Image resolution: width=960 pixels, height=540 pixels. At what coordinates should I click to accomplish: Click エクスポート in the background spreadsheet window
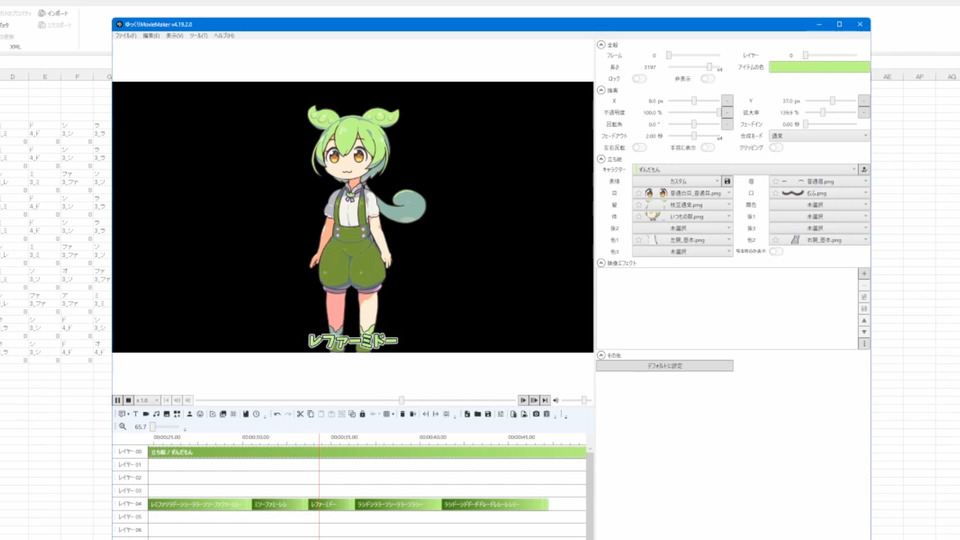pyautogui.click(x=54, y=25)
